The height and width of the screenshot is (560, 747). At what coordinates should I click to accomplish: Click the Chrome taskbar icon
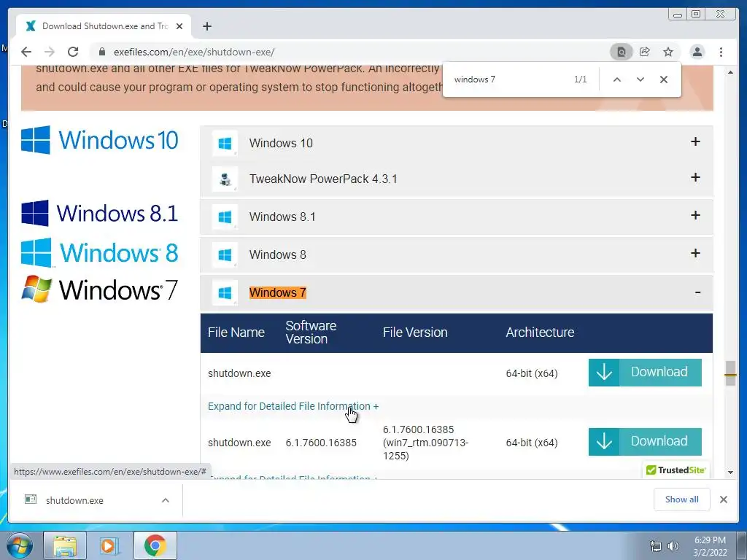tap(155, 546)
